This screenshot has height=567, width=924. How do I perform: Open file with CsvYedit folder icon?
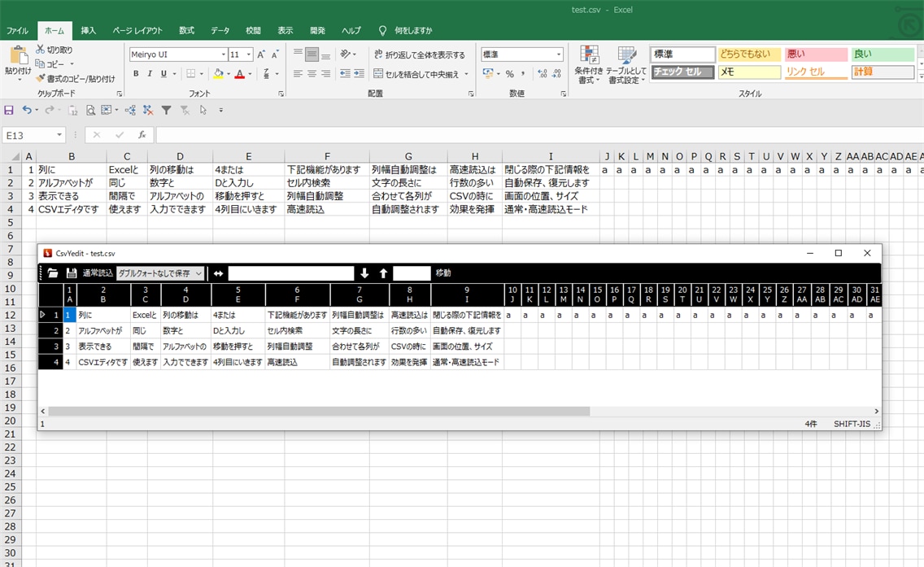click(x=53, y=273)
